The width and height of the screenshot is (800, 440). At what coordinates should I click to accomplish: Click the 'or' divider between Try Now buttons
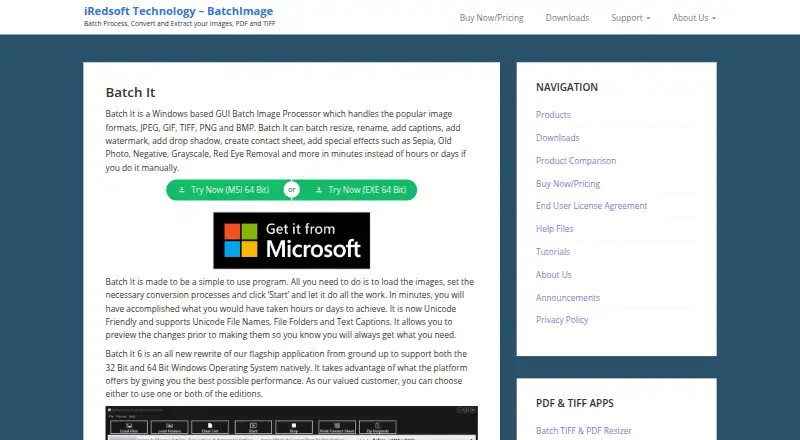[292, 190]
